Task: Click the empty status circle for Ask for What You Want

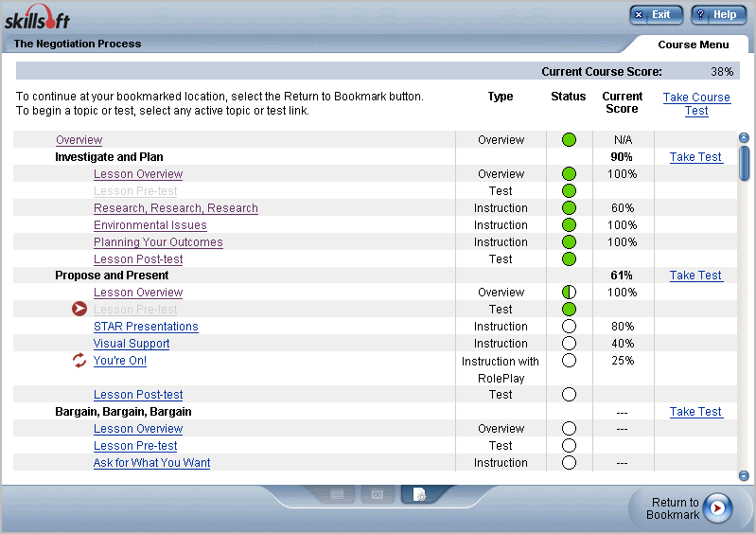Action: pos(569,463)
